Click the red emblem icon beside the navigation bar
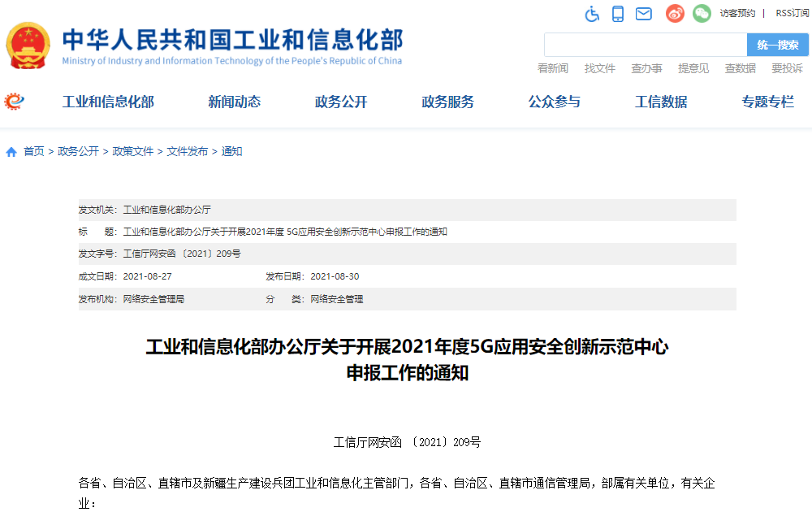 (12, 102)
